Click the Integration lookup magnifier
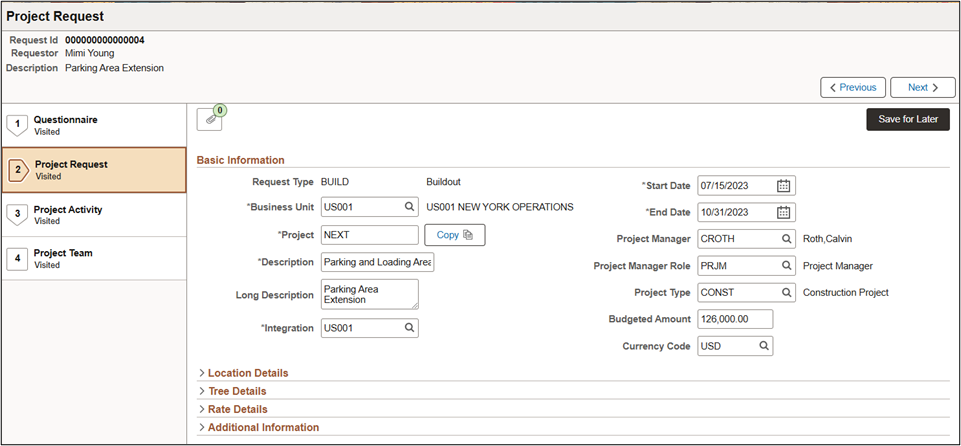The width and height of the screenshot is (961, 446). 409,328
